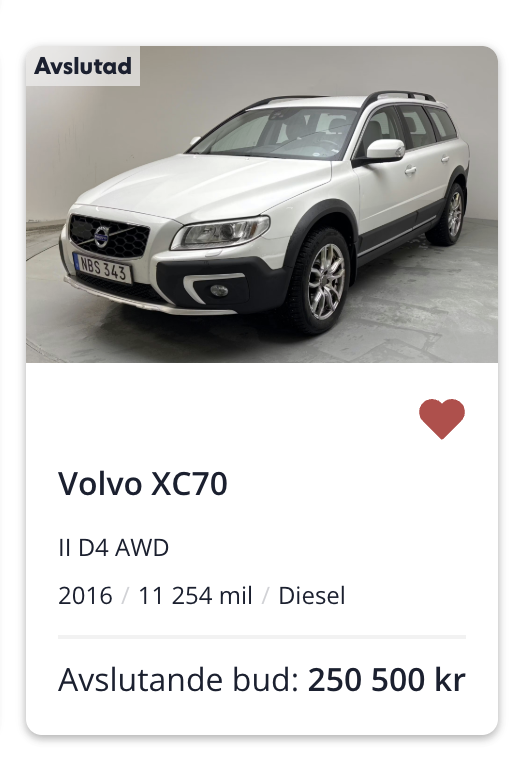Click the car's windshield in the photo
524x776 pixels.
click(277, 132)
